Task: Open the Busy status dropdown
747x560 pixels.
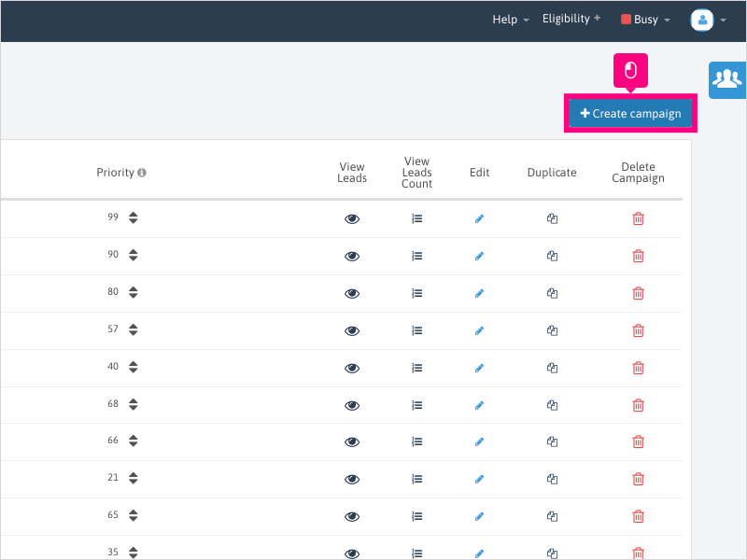Action: click(645, 20)
